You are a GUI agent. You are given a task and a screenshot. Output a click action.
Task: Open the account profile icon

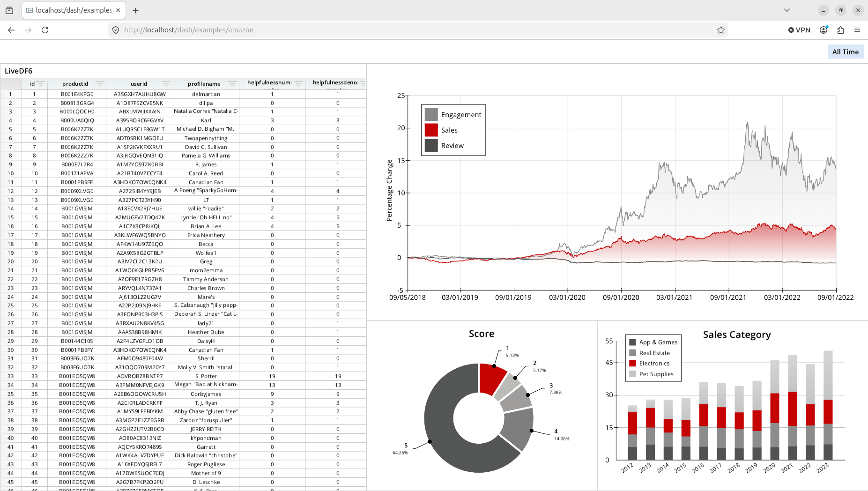tap(823, 30)
